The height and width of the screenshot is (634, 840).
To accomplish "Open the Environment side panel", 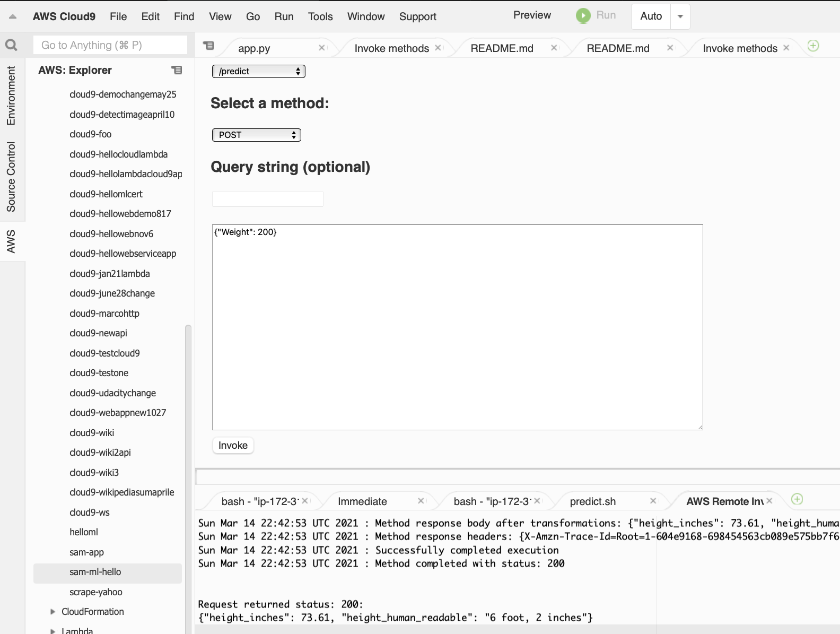I will point(11,95).
